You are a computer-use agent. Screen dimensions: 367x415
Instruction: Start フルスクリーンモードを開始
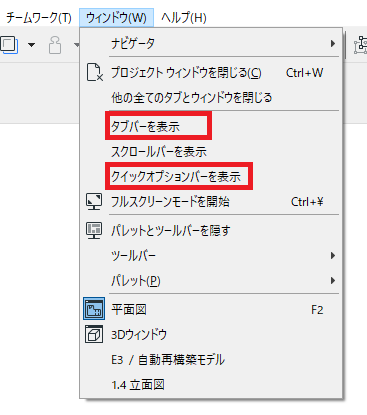(x=211, y=202)
